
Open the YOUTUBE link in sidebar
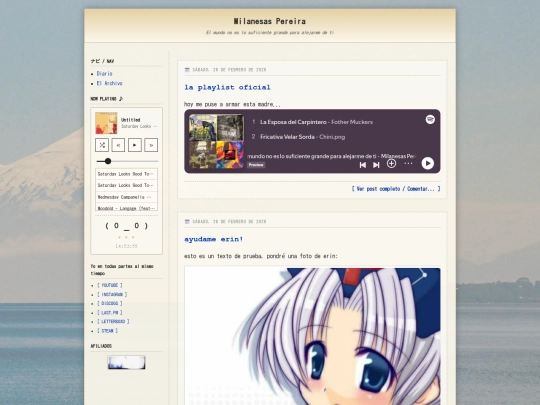110,285
